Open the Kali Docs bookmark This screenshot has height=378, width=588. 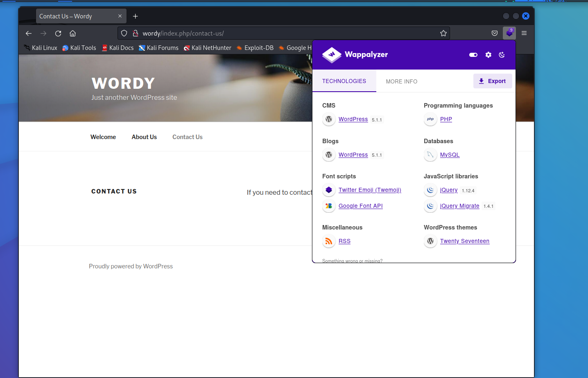click(118, 48)
